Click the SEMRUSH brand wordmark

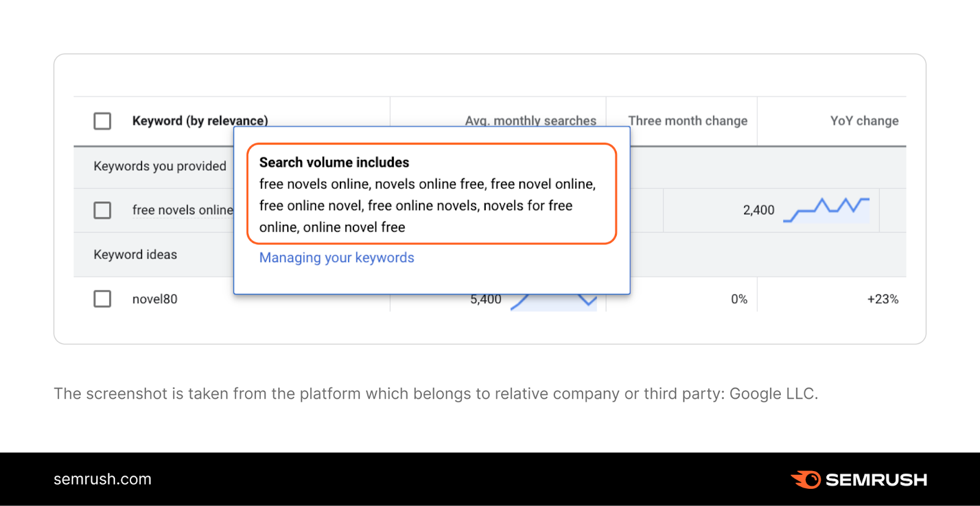[x=876, y=480]
